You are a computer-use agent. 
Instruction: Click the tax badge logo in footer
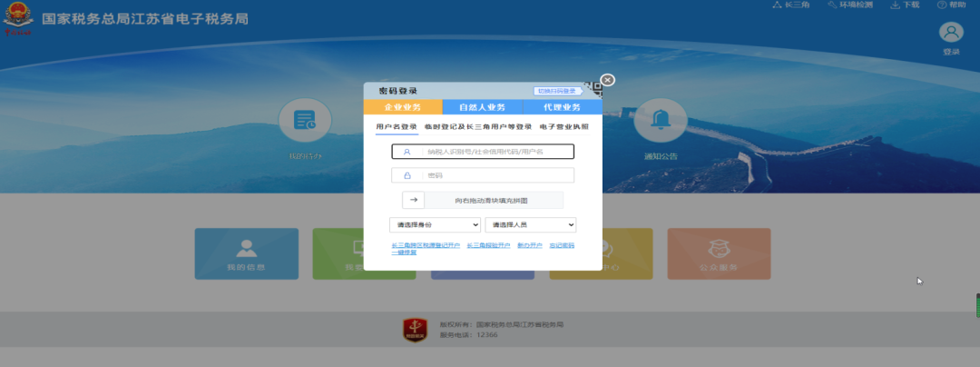tap(415, 330)
